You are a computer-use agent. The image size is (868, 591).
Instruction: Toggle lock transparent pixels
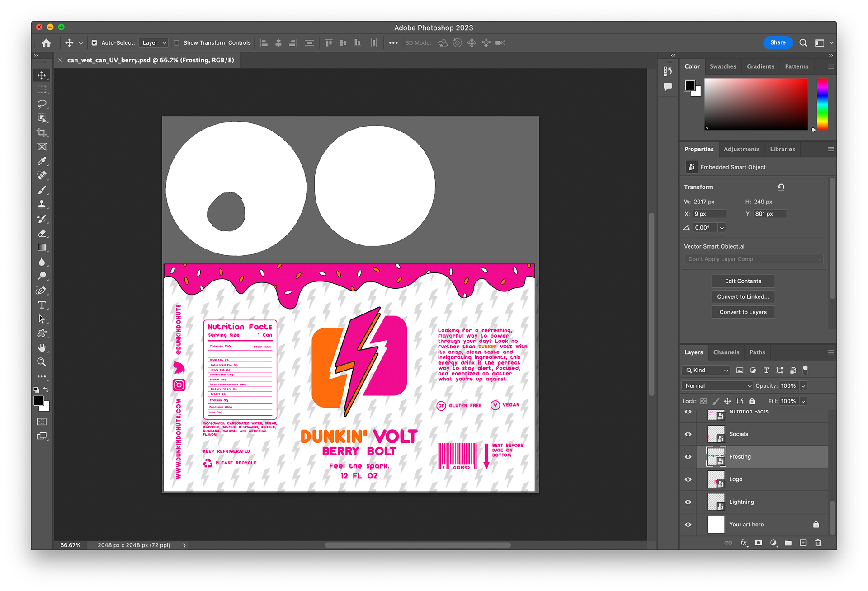tap(703, 401)
